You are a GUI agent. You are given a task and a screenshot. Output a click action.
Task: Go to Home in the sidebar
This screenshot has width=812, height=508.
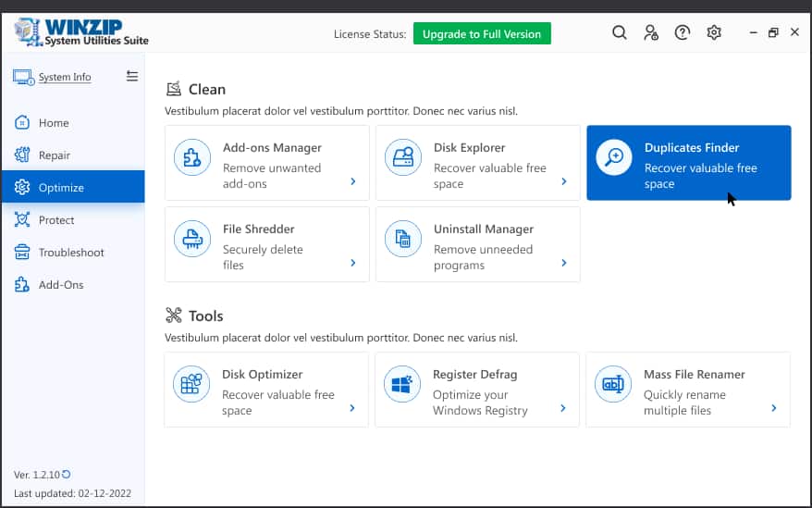coord(73,123)
